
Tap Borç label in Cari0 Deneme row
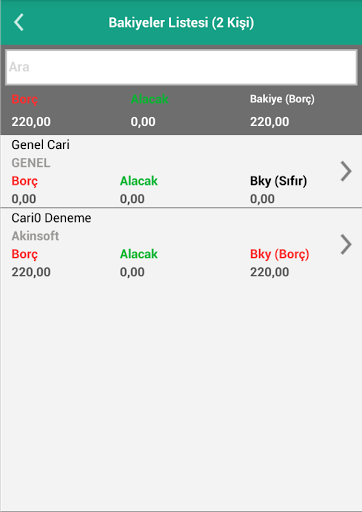click(25, 254)
